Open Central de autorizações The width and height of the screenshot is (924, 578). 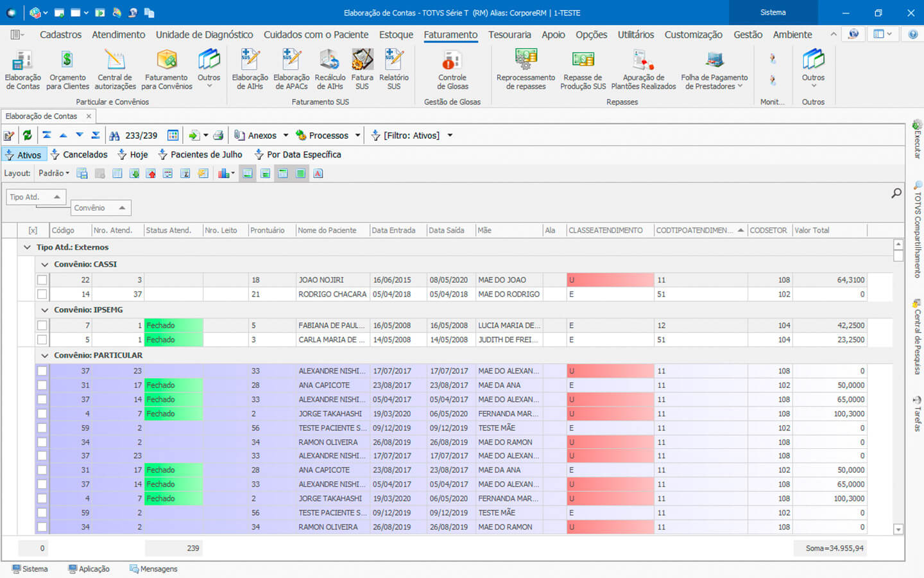116,69
